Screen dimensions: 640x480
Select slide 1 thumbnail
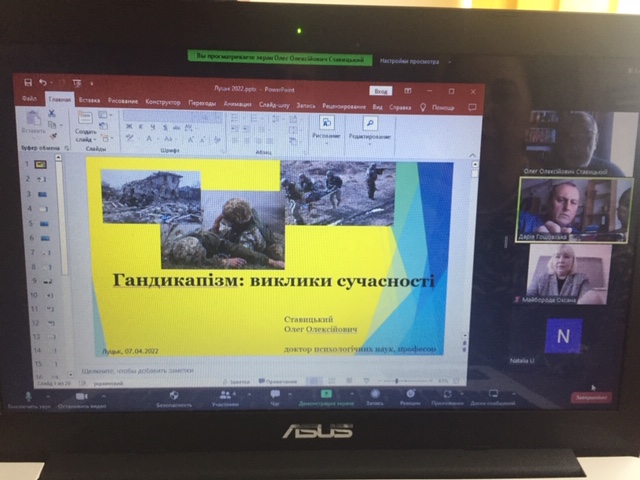[x=40, y=164]
